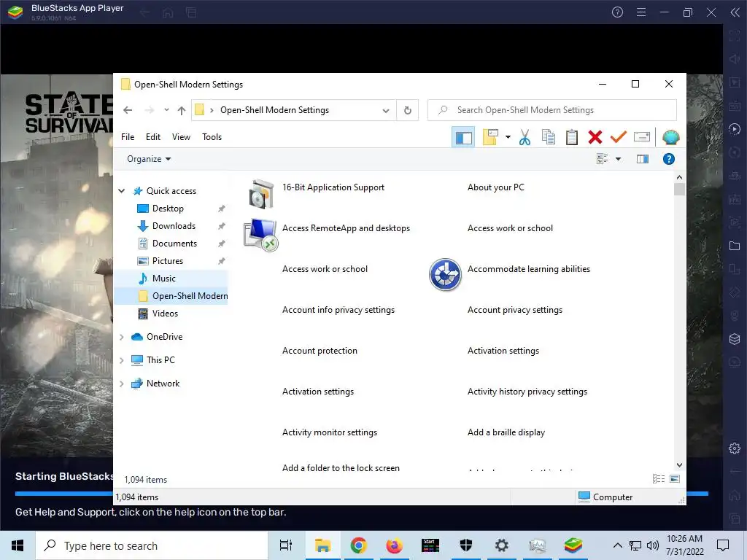This screenshot has width=747, height=560.
Task: Click the blue Help question mark
Action: pyautogui.click(x=668, y=159)
